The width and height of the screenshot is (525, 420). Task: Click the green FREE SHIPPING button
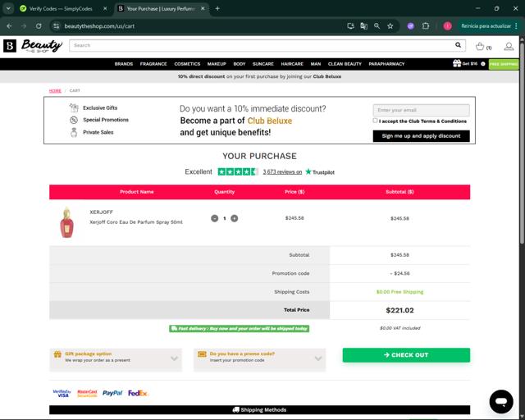pyautogui.click(x=504, y=64)
